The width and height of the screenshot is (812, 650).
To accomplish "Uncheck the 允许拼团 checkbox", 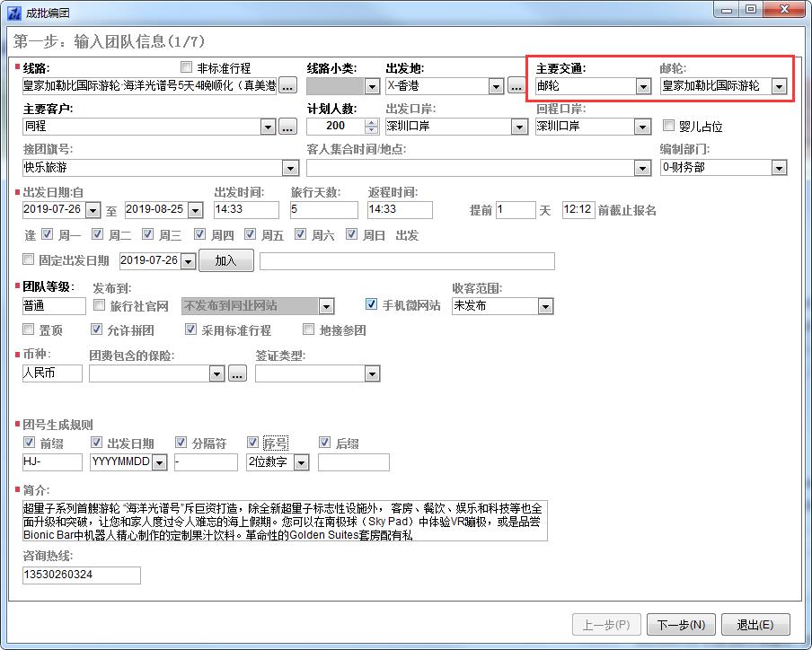I will point(98,329).
